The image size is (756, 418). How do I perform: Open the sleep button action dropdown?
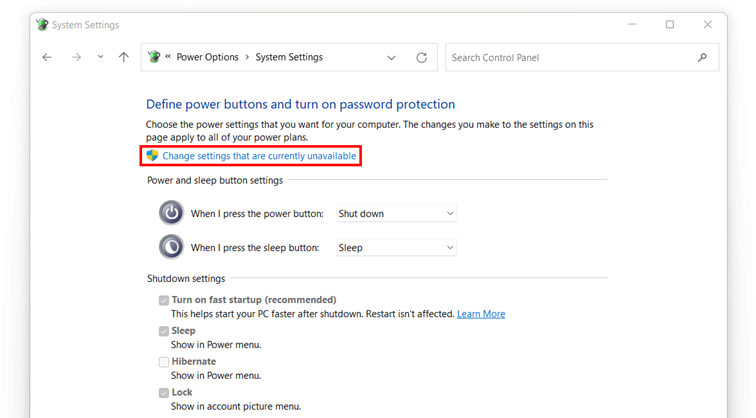coord(396,247)
